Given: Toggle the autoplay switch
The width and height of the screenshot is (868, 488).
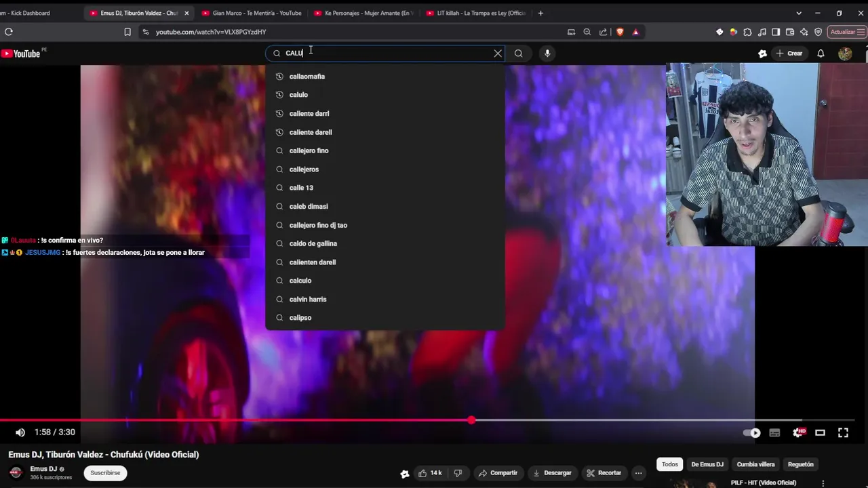Looking at the screenshot, I should pyautogui.click(x=752, y=432).
